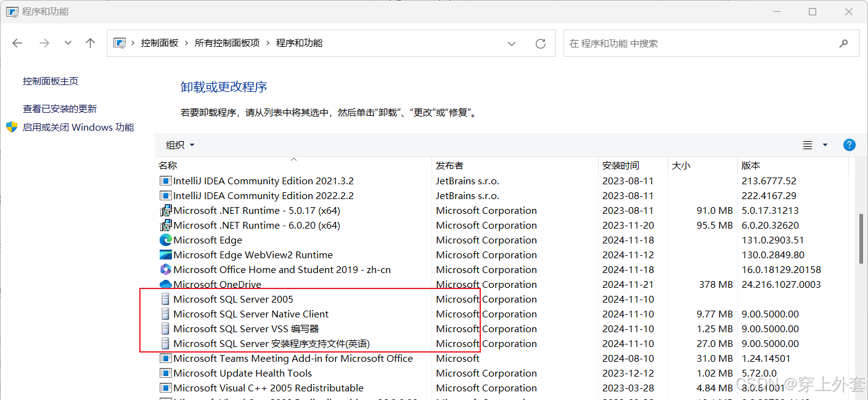
Task: Click the search magnifier icon
Action: [843, 44]
